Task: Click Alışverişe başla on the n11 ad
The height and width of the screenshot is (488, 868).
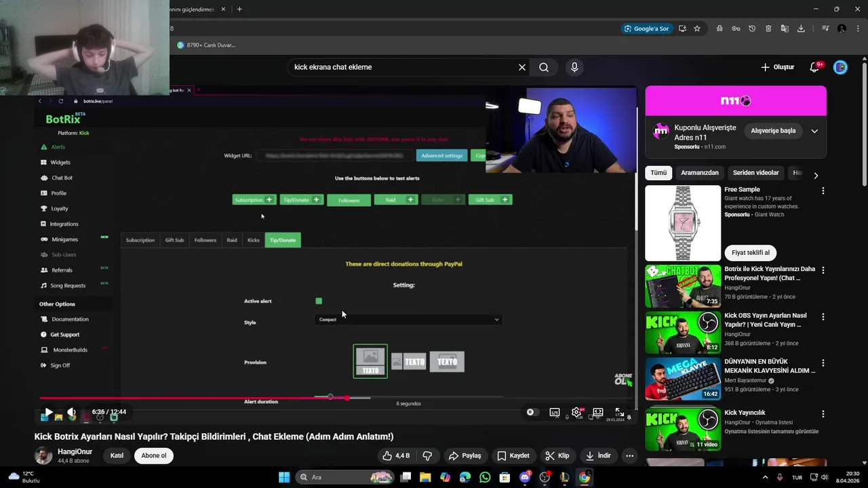Action: point(773,131)
